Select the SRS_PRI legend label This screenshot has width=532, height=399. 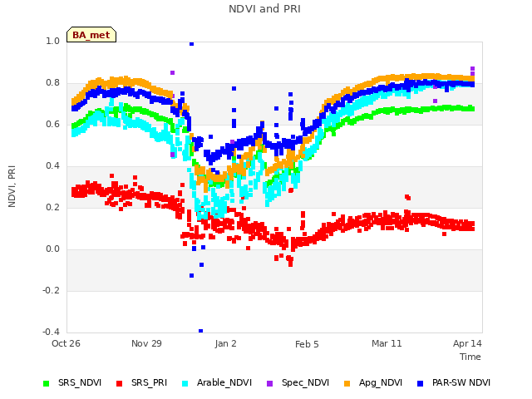click(x=150, y=382)
